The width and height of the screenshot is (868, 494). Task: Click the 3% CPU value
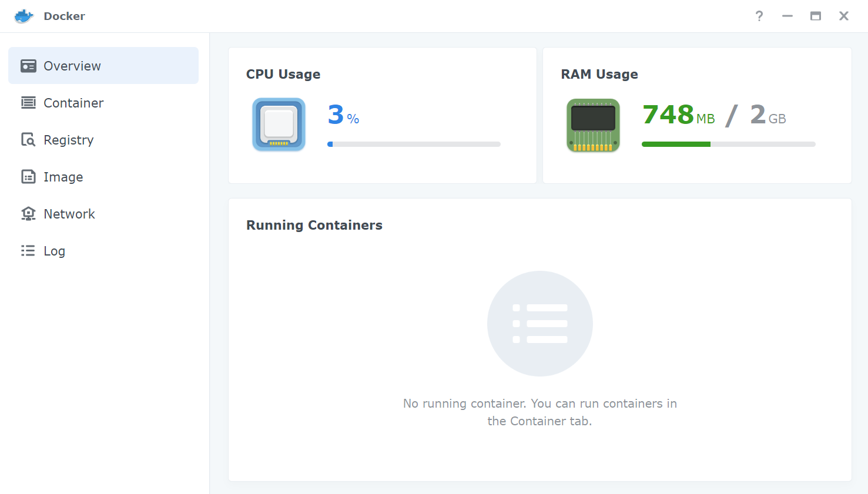tap(343, 115)
